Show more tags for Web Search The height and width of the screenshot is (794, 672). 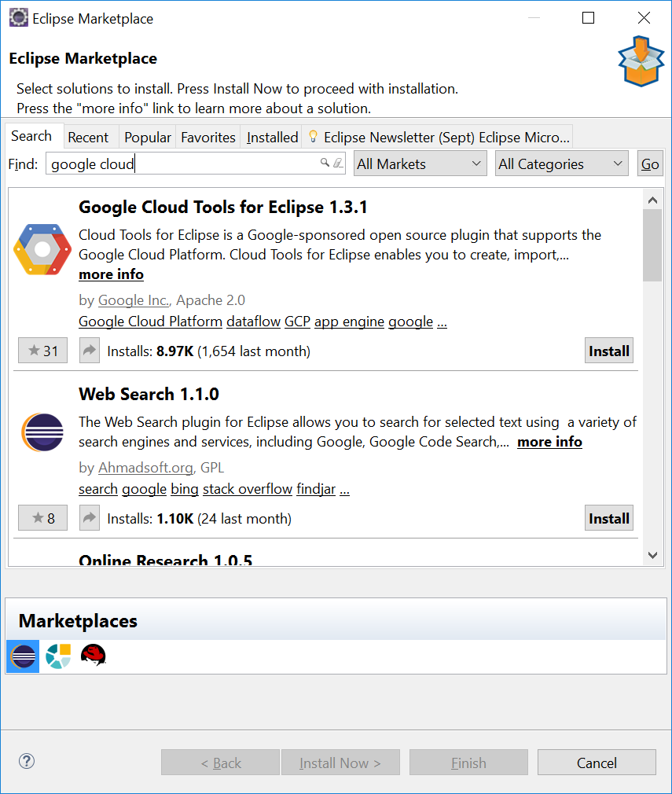point(345,490)
